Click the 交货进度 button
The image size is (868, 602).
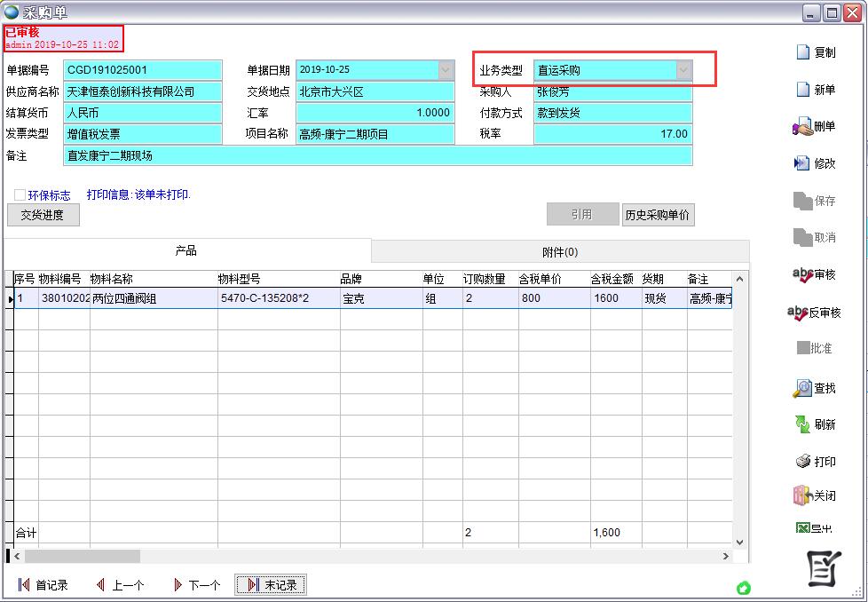click(43, 215)
